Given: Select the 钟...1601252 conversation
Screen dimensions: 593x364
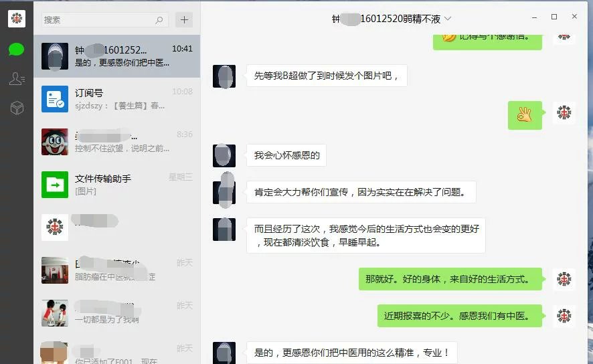Looking at the screenshot, I should (x=117, y=56).
